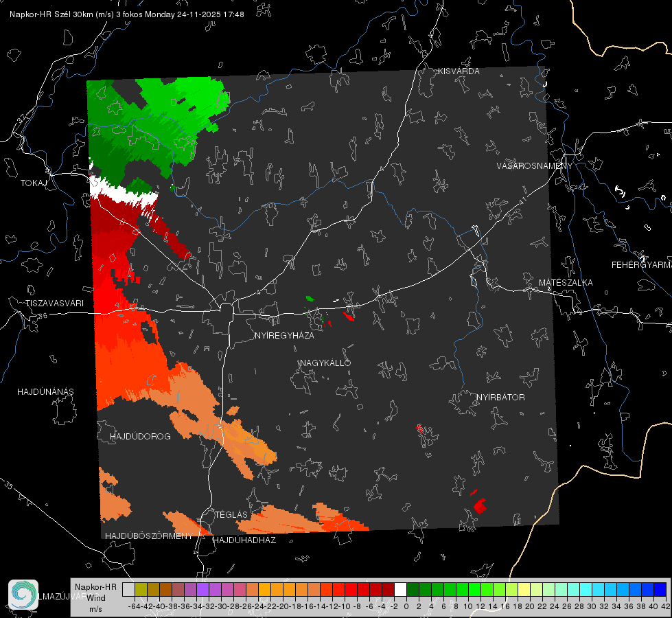Pick the dark red swatch between -4 and -2
Image resolution: width=672 pixels, height=618 pixels.
pos(388,589)
